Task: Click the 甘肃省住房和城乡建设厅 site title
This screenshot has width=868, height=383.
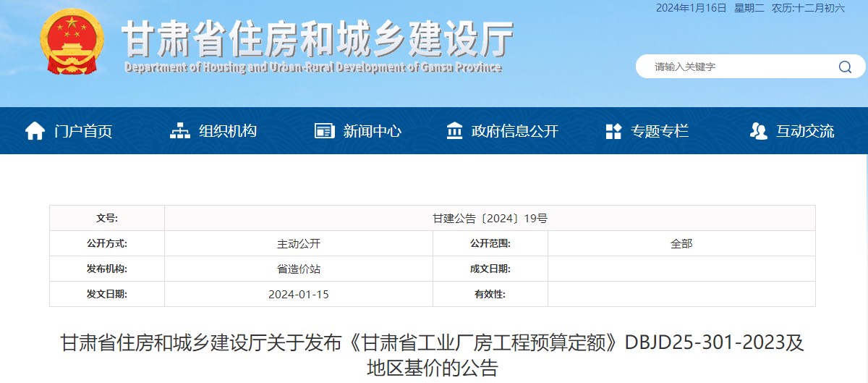Action: (x=317, y=38)
